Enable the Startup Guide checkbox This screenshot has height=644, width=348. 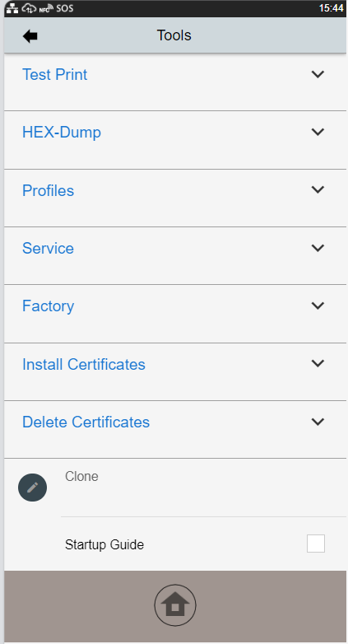[x=316, y=544]
